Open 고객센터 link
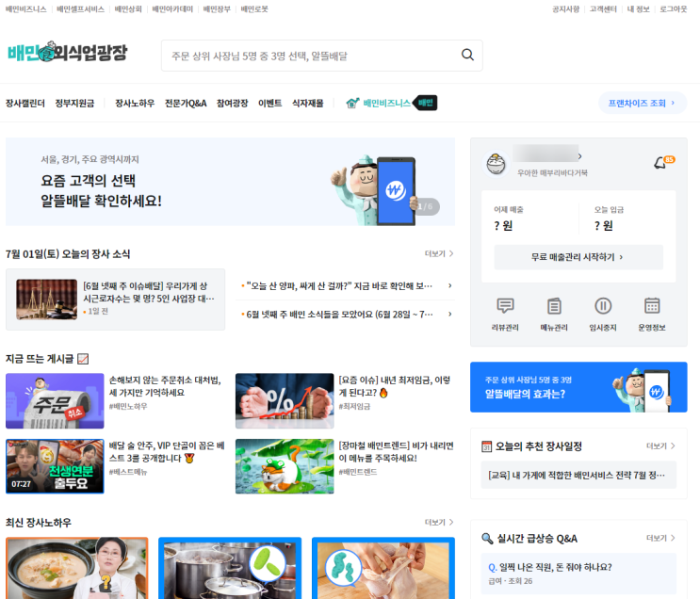 coord(603,9)
